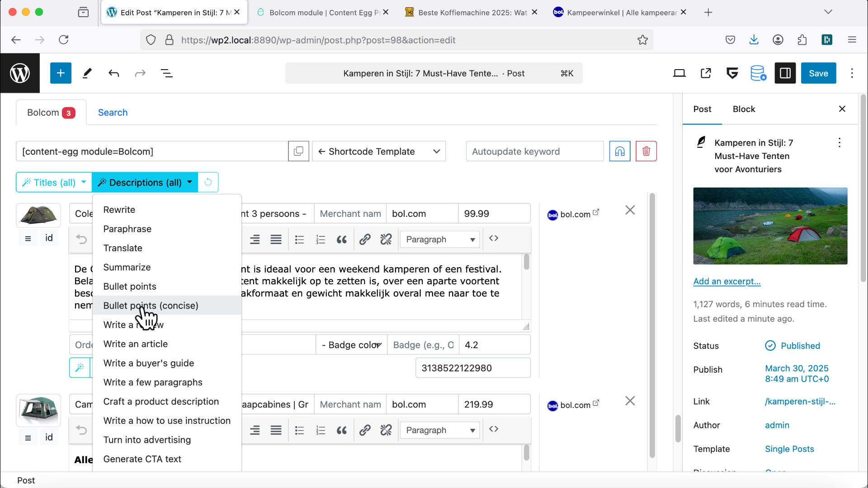868x488 pixels.
Task: Click the blue block inserter plus button
Action: click(x=61, y=73)
